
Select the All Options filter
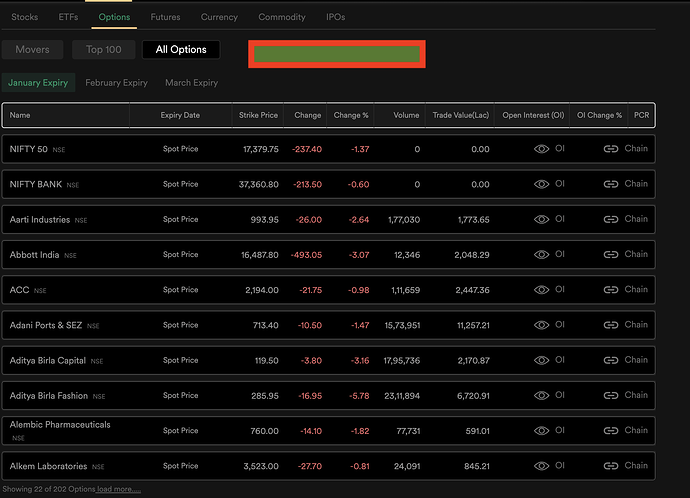pyautogui.click(x=181, y=50)
